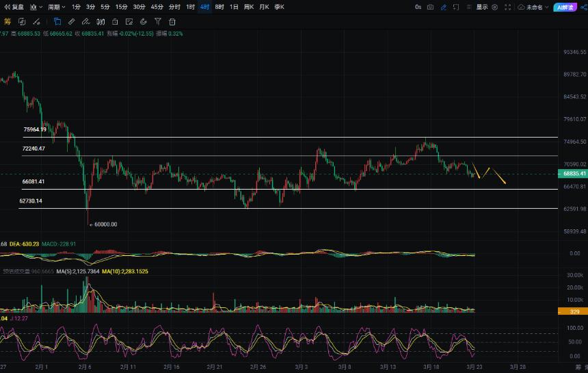Click the 0s latency indicator

pyautogui.click(x=418, y=7)
